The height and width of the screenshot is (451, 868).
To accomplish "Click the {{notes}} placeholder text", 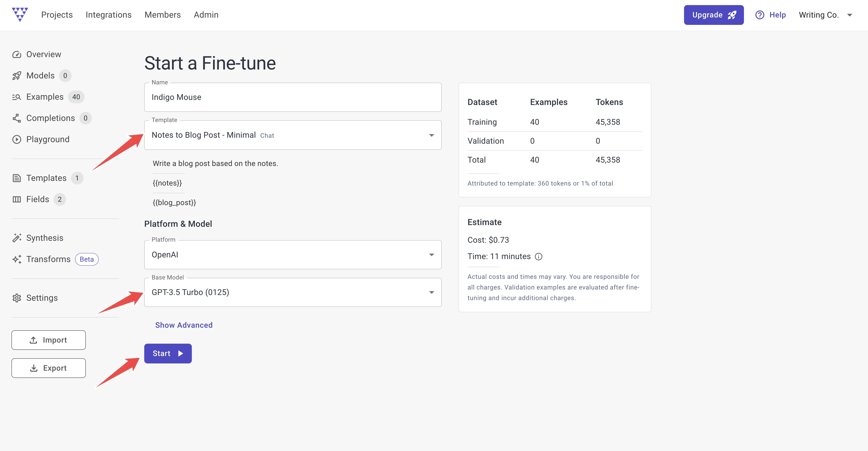I will coord(167,183).
